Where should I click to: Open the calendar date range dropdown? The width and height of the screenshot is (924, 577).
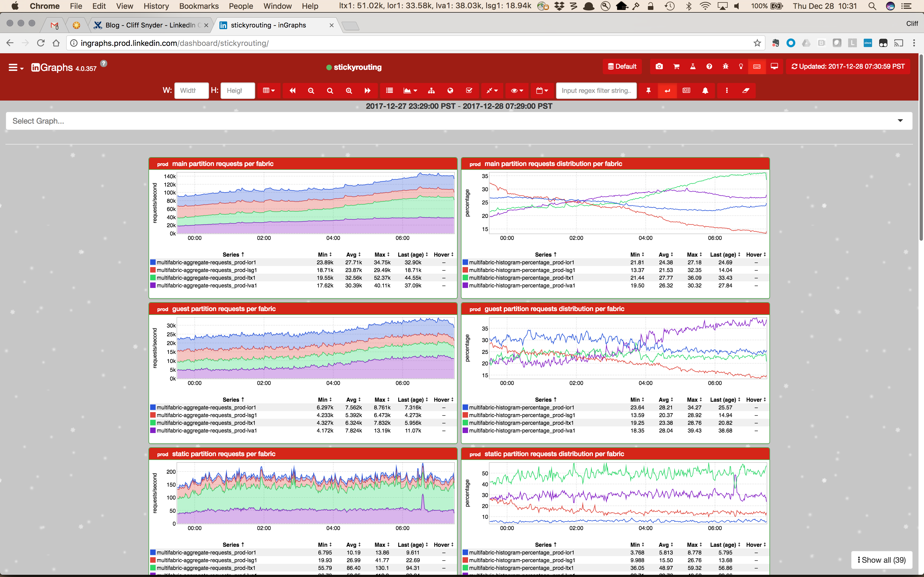542,90
